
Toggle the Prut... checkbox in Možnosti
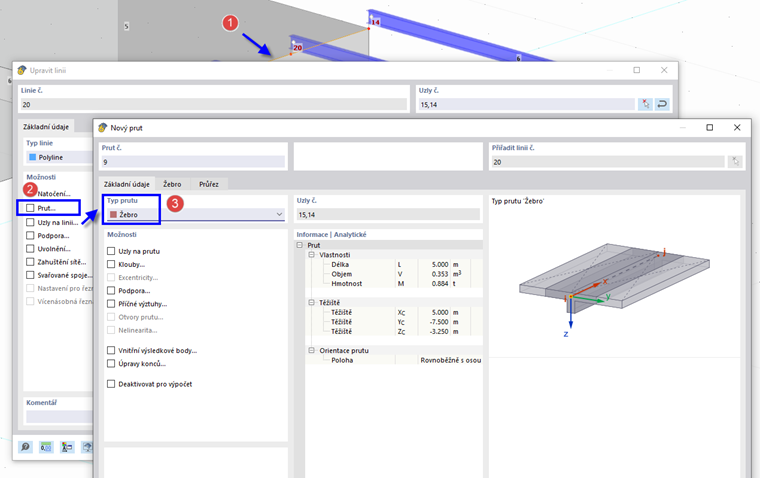(31, 208)
